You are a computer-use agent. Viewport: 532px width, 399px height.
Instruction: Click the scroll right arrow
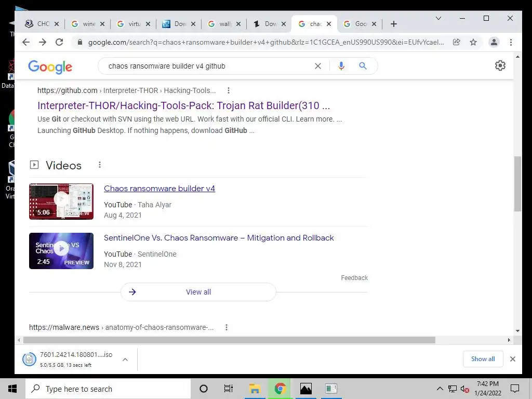tap(509, 340)
